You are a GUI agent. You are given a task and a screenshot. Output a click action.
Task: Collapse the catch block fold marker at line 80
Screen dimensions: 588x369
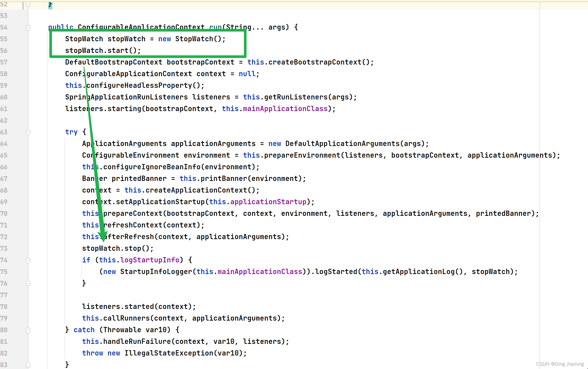pos(28,330)
